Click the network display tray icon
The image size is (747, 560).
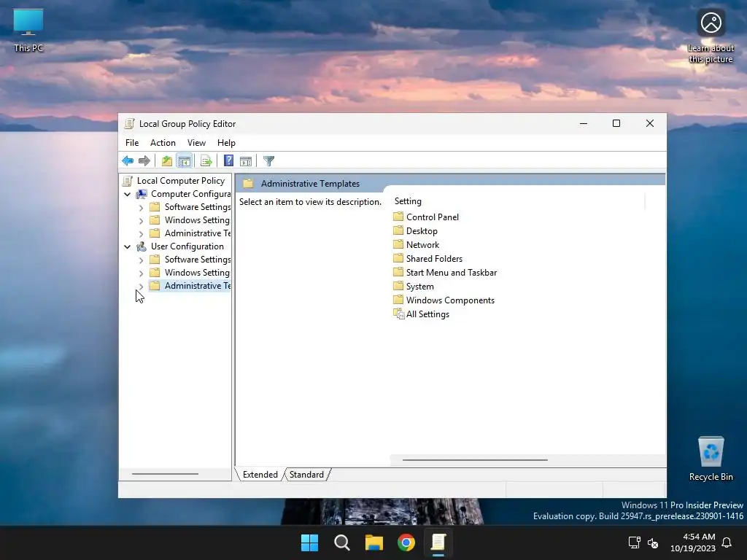[634, 542]
